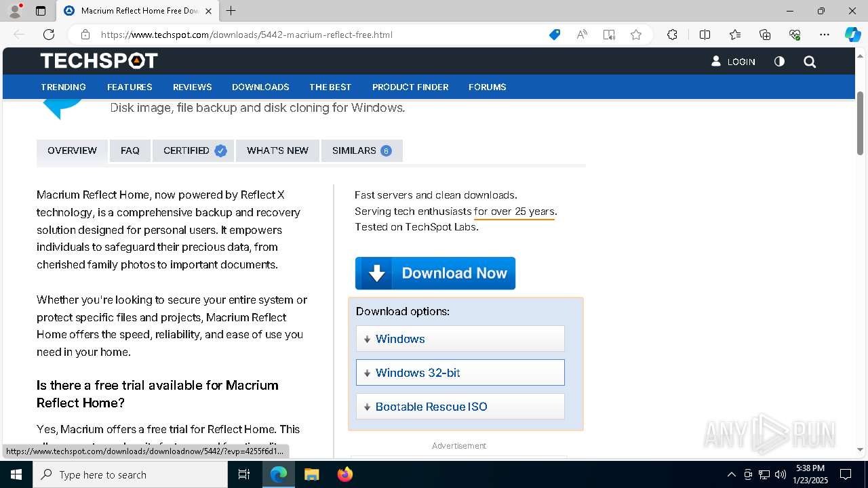Click the TechSpot logo
This screenshot has height=488, width=868.
[x=99, y=61]
